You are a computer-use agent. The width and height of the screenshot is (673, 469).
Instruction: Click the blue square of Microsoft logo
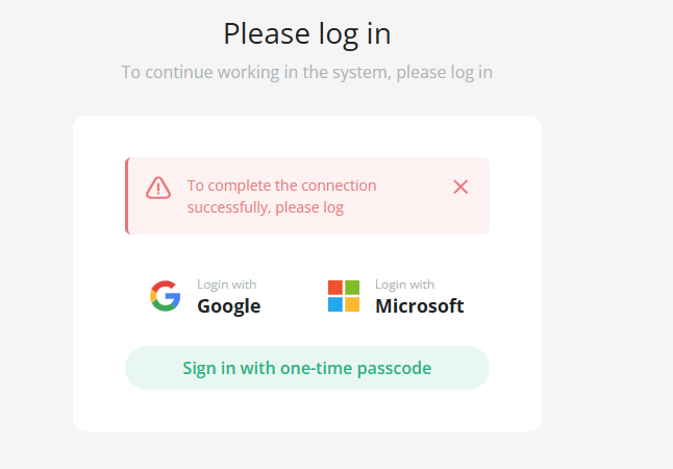click(x=335, y=304)
